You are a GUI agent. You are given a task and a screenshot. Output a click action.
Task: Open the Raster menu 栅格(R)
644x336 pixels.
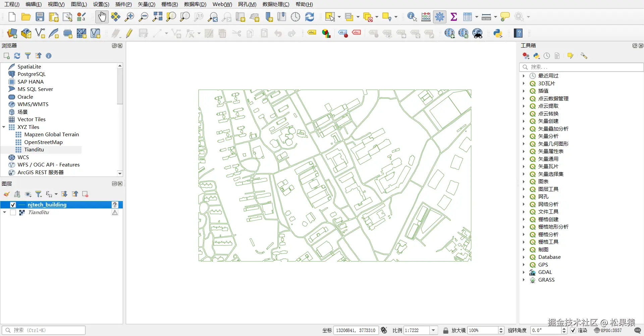169,4
